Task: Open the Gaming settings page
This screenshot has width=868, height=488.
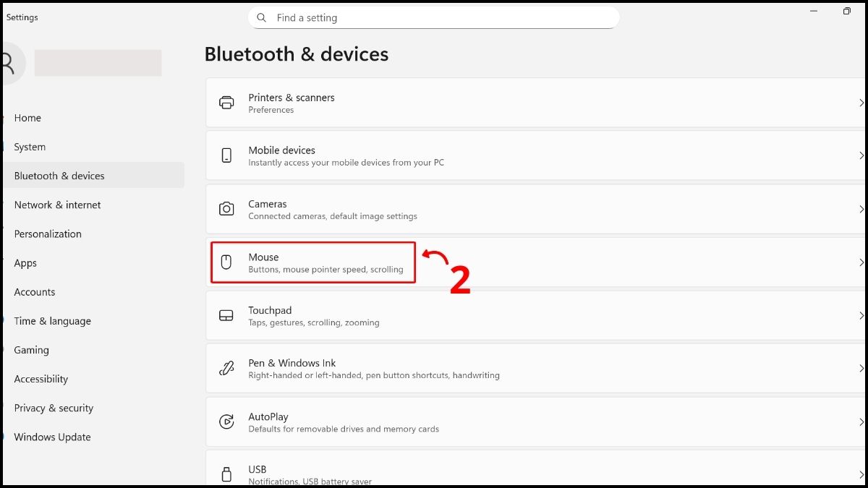Action: tap(31, 350)
